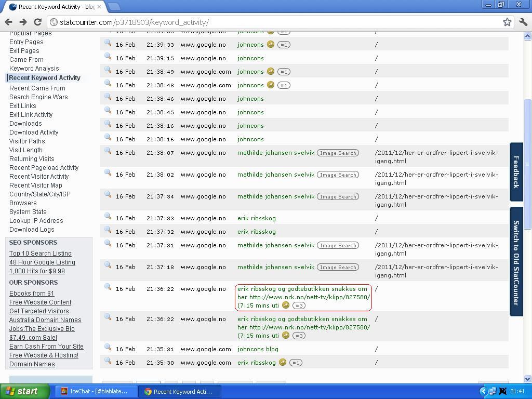Open Lookup IP Address in the sidebar

tap(36, 220)
